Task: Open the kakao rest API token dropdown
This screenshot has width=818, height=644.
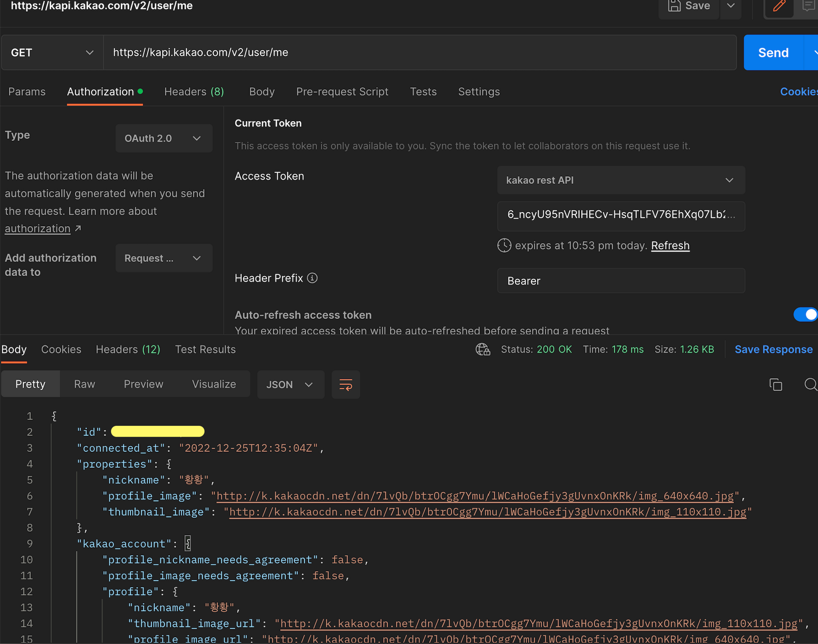Action: pyautogui.click(x=620, y=180)
